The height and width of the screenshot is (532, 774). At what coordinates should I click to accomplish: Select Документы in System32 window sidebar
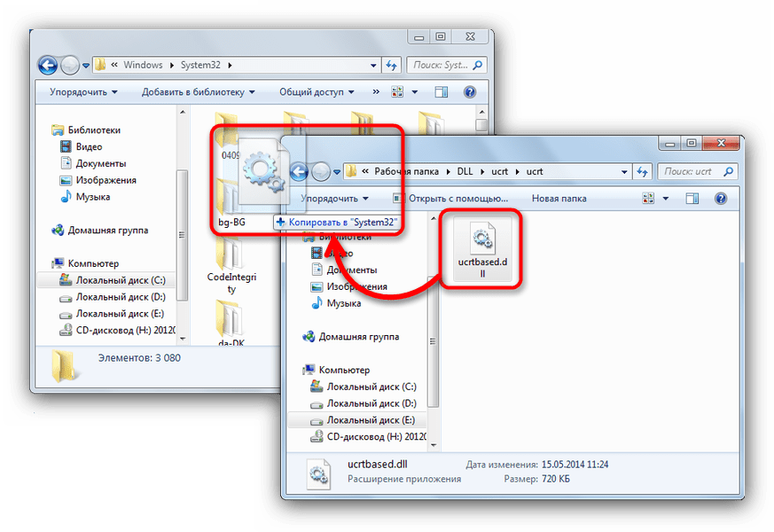(x=93, y=163)
